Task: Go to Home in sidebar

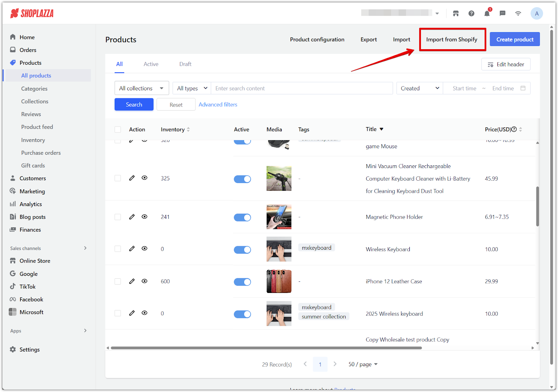Action: click(27, 37)
